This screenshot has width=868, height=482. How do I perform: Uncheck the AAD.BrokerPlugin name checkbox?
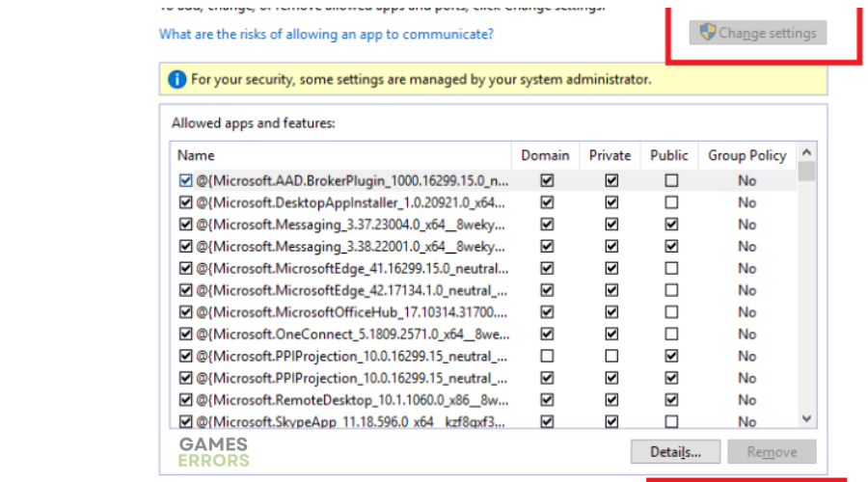pos(185,180)
